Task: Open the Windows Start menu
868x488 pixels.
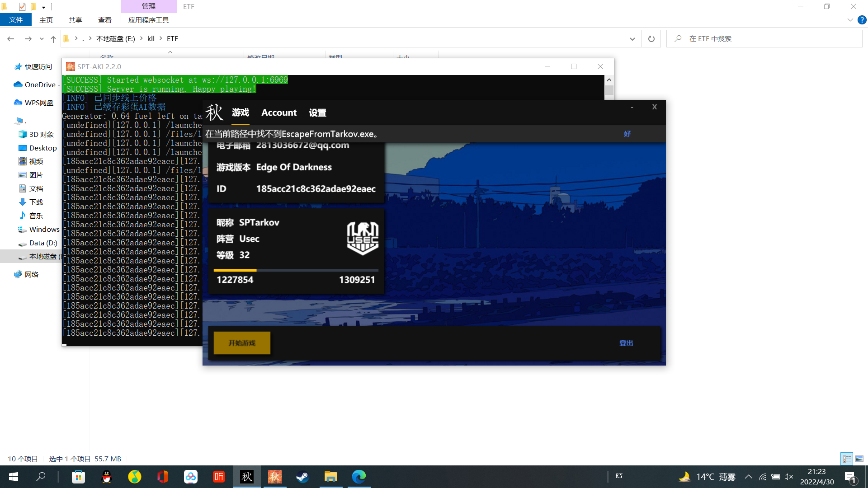Action: (14, 477)
